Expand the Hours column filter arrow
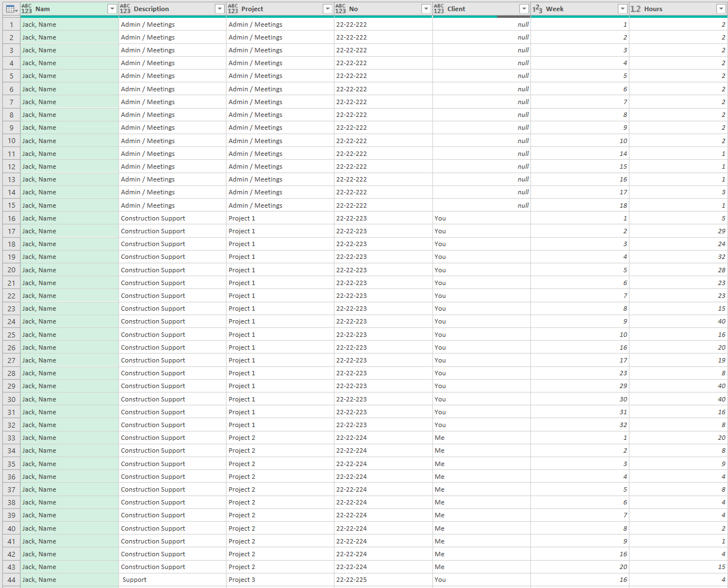 point(721,9)
